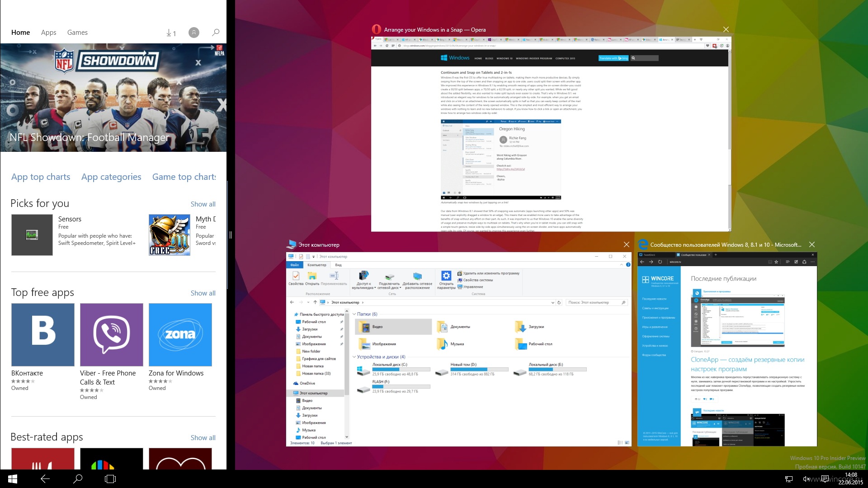The width and height of the screenshot is (868, 488).
Task: Click the Windows Start button
Action: point(13,479)
